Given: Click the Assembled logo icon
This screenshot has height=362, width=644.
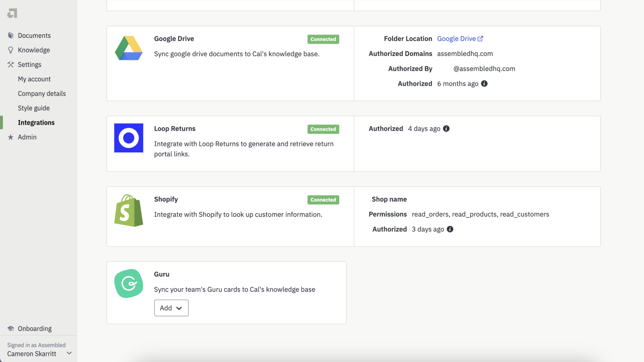Looking at the screenshot, I should click(x=12, y=13).
